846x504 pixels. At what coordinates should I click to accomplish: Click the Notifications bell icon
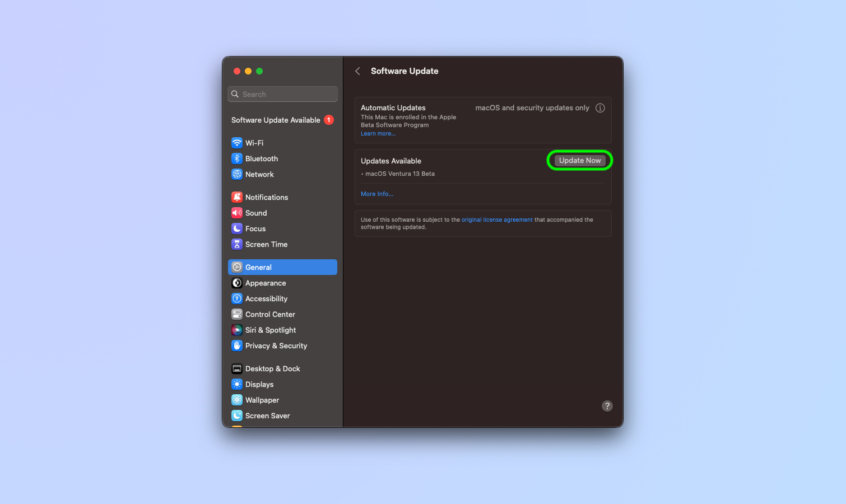(237, 197)
